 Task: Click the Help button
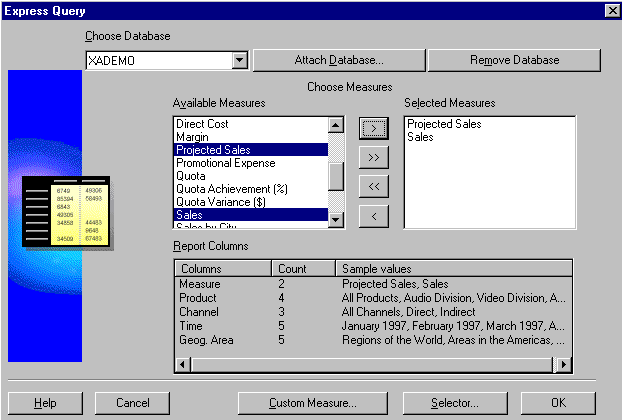(45, 403)
